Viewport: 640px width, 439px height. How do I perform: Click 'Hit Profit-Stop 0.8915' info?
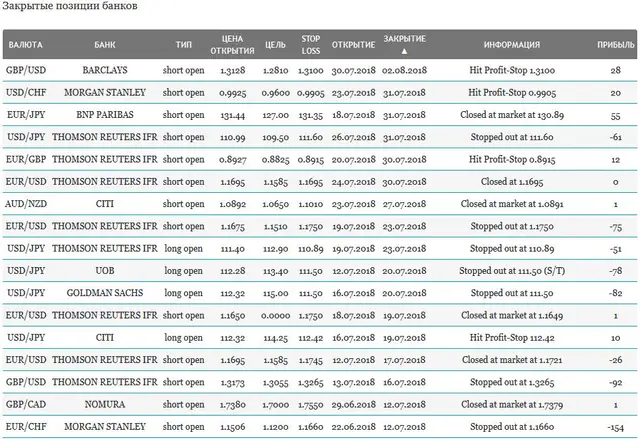point(512,159)
